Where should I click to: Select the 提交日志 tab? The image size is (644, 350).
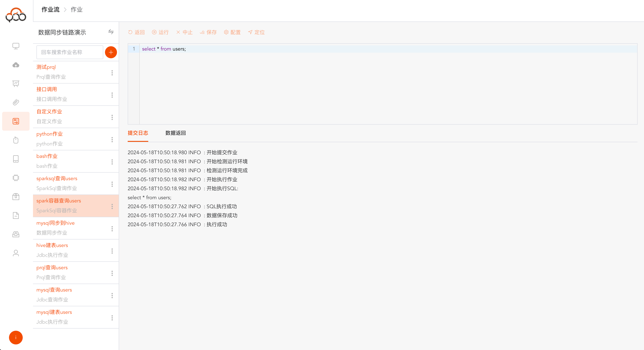click(138, 133)
